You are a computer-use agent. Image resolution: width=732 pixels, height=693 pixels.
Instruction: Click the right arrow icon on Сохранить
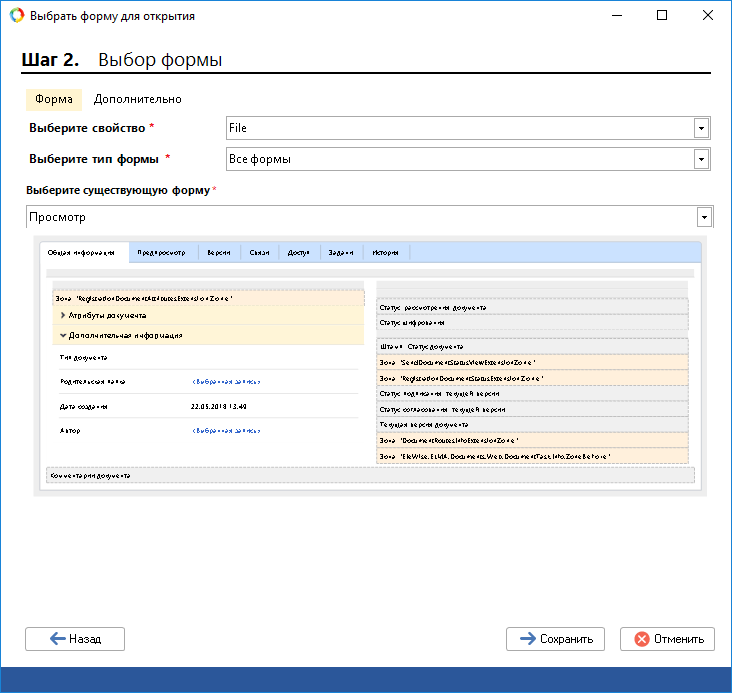point(526,639)
